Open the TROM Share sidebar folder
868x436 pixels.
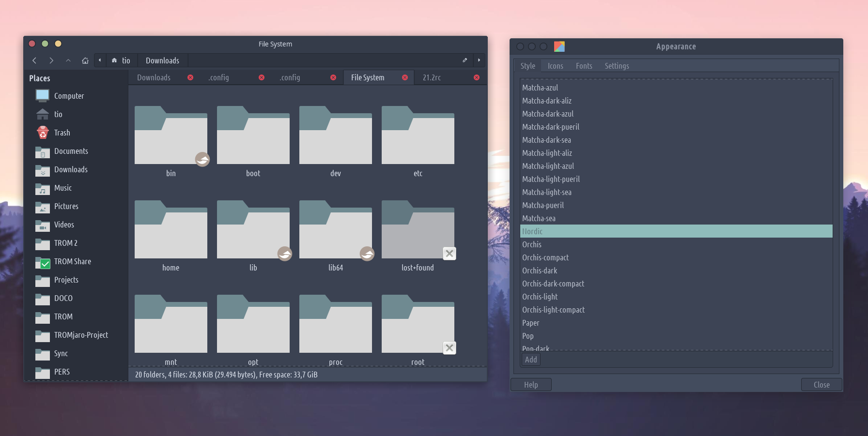(x=72, y=261)
